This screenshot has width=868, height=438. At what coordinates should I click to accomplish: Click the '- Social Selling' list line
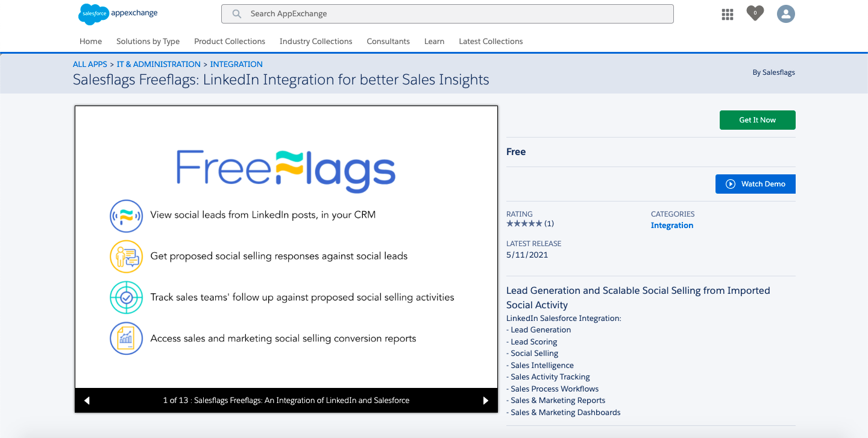pyautogui.click(x=532, y=354)
